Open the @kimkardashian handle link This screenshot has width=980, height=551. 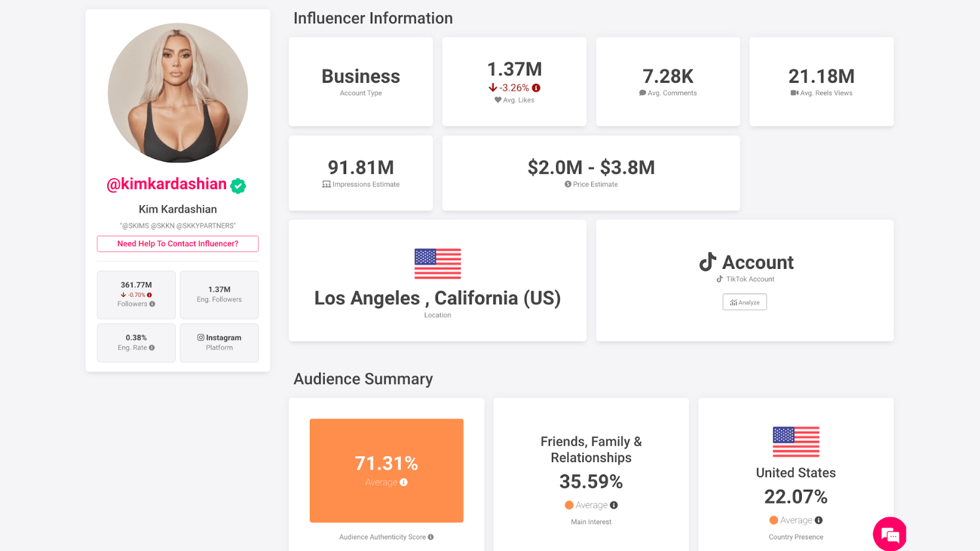coord(167,184)
